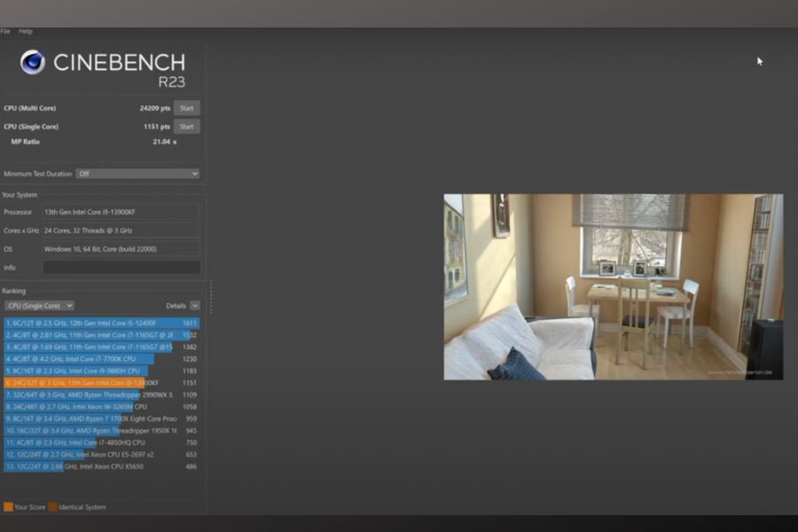Click the Ranking section heading
The height and width of the screenshot is (532, 798).
coord(13,291)
